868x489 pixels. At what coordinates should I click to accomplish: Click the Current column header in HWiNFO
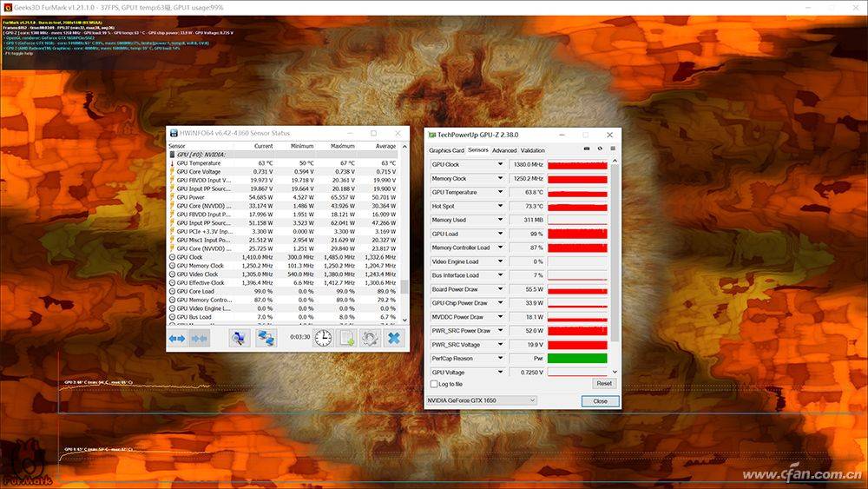tap(264, 146)
